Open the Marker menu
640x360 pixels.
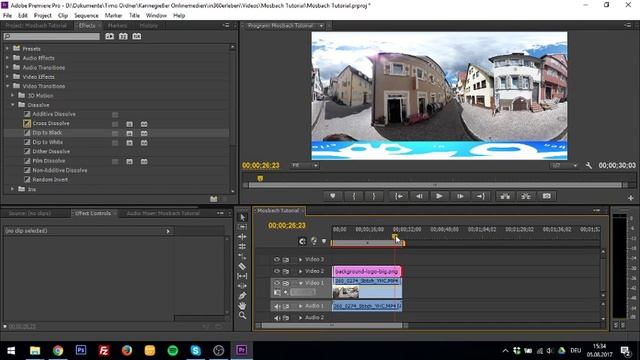click(113, 16)
